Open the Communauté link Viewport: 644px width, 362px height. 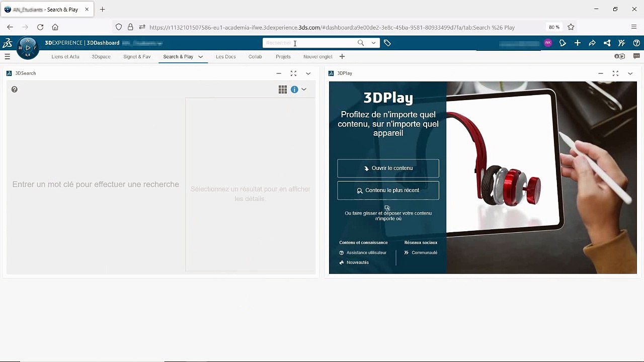tap(424, 253)
